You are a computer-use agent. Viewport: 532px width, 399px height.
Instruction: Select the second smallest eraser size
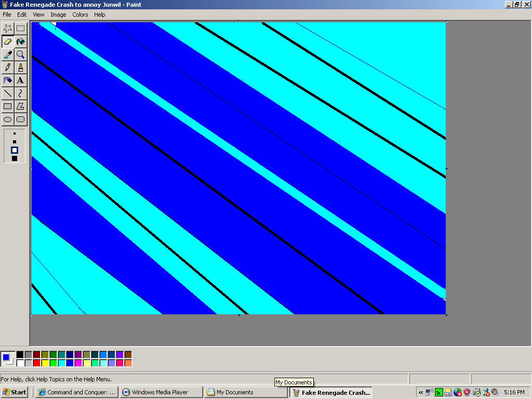point(15,141)
